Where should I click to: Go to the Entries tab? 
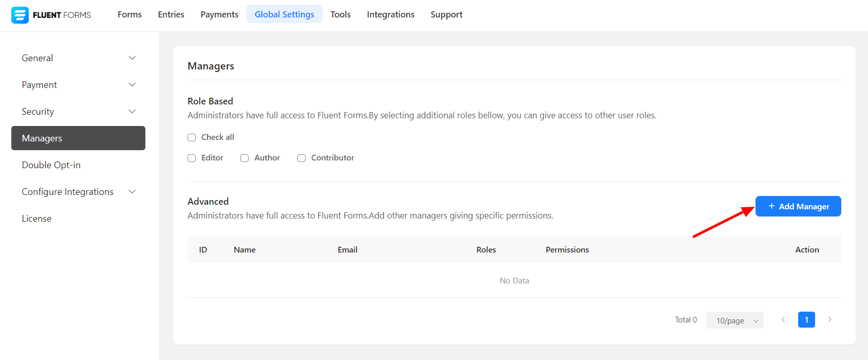coord(171,14)
